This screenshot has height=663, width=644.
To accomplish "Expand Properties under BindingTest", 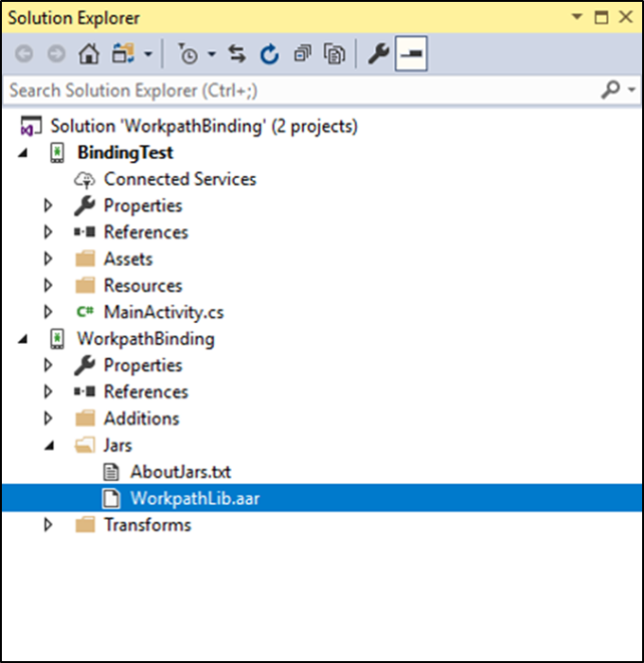I will (48, 206).
